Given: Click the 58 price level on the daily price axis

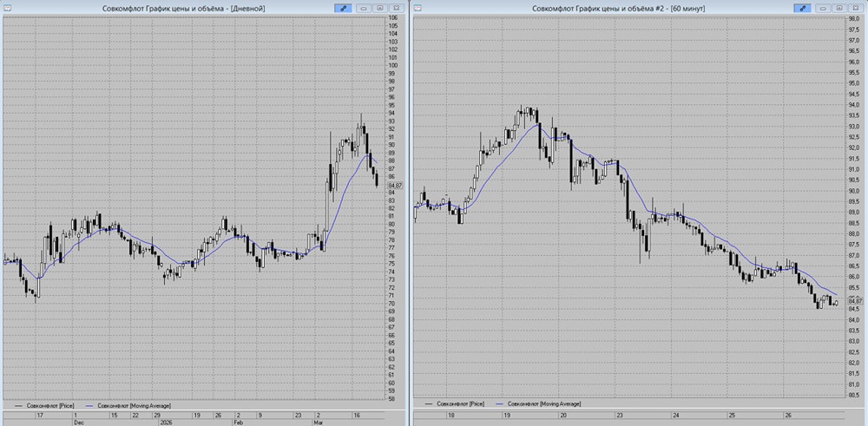Looking at the screenshot, I should point(391,398).
